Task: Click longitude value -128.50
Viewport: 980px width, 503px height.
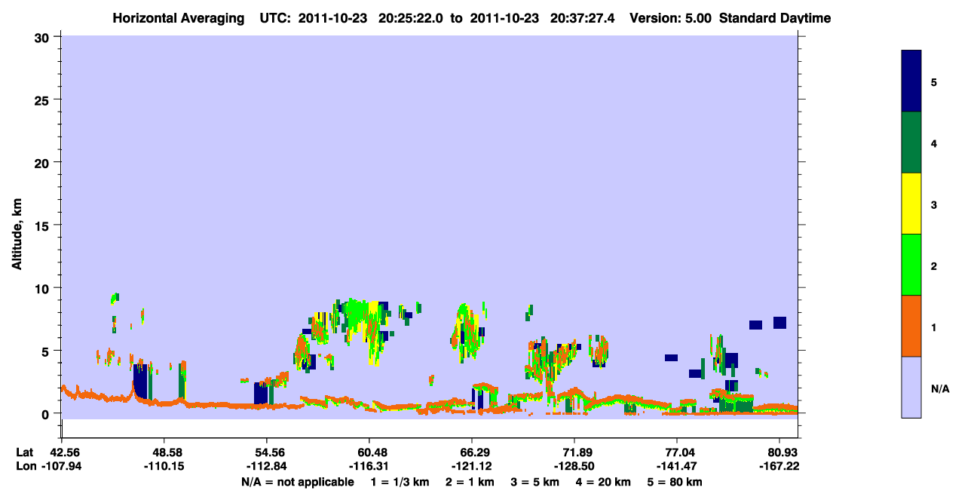Action: tap(574, 466)
